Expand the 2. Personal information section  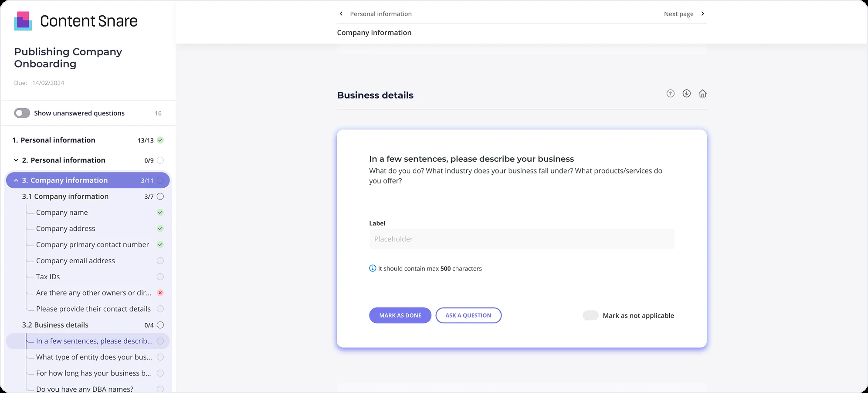tap(16, 160)
